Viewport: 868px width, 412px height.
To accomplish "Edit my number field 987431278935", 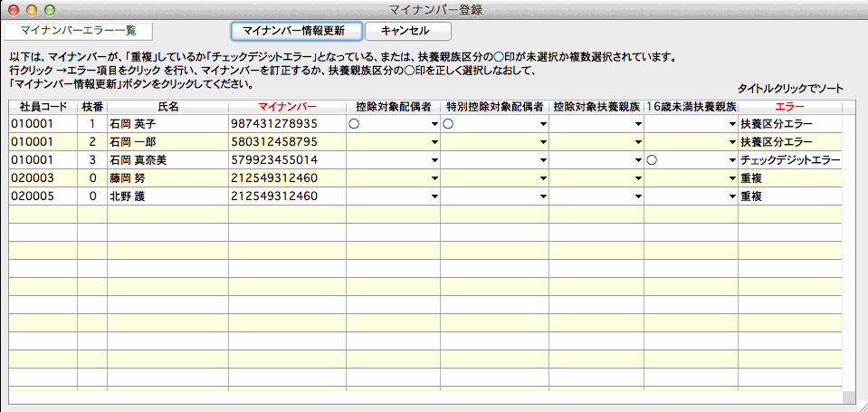I will (286, 123).
